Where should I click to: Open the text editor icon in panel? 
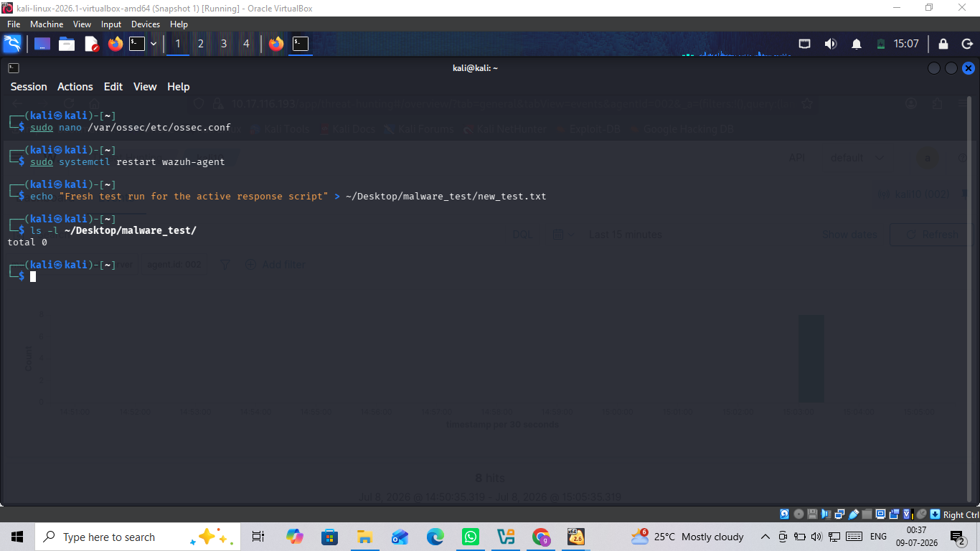92,44
